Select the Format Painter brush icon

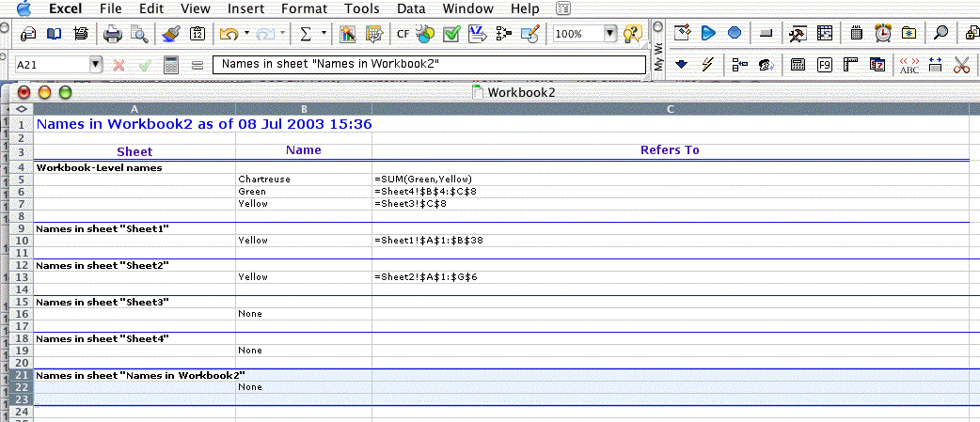tap(170, 34)
